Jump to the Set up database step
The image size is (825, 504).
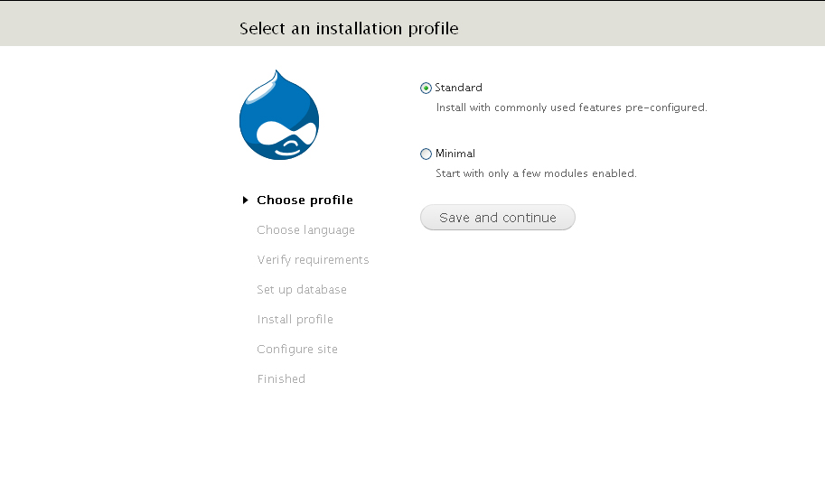[301, 290]
